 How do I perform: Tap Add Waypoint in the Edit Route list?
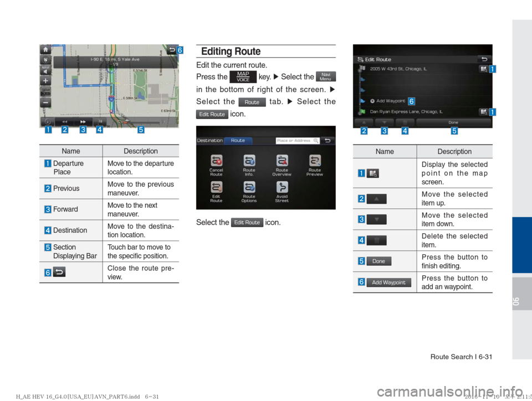point(387,101)
